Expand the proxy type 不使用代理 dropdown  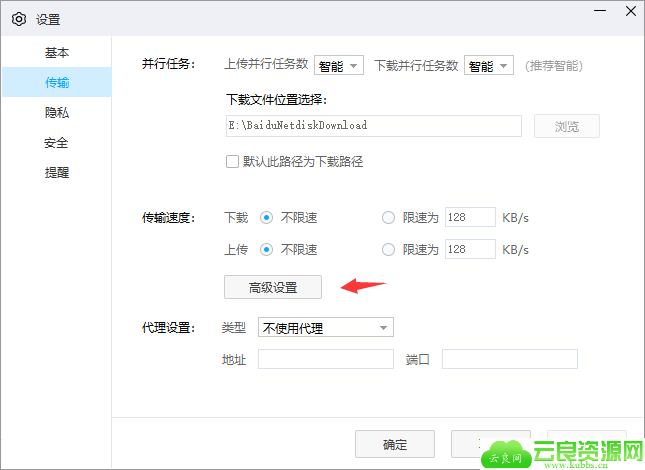pos(326,327)
